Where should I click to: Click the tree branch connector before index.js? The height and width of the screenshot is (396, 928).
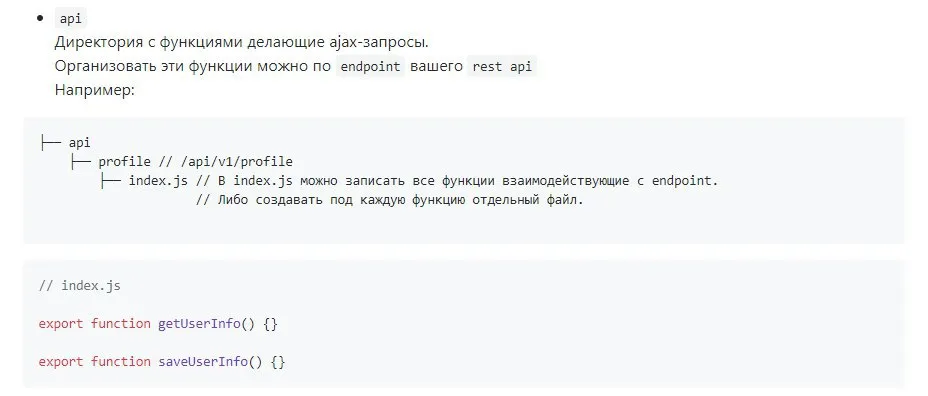click(x=111, y=181)
